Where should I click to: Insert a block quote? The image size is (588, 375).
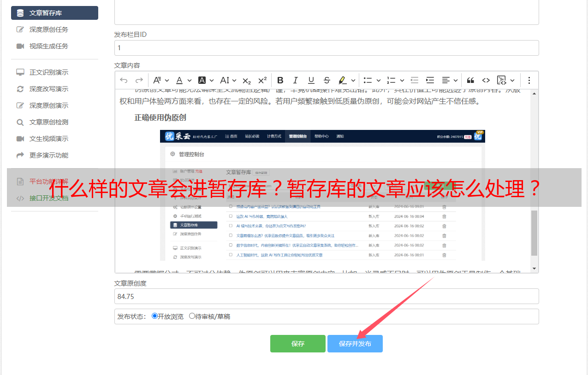click(470, 80)
